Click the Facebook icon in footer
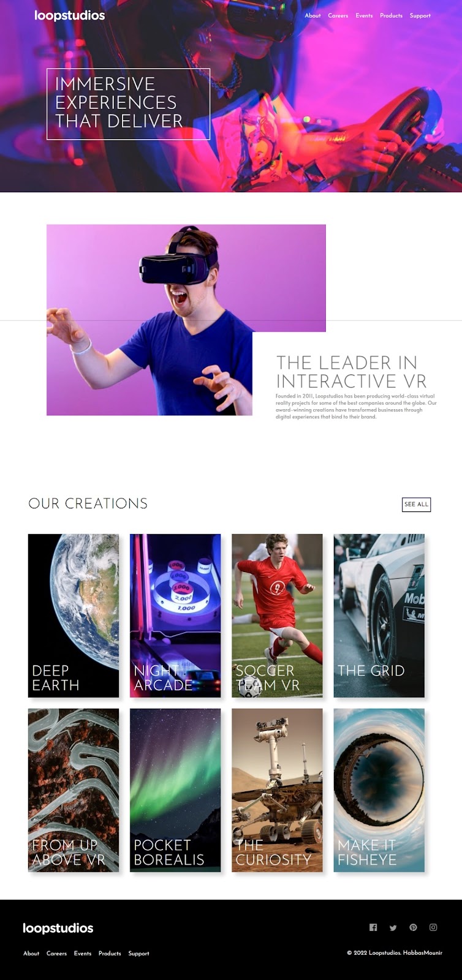 click(373, 927)
